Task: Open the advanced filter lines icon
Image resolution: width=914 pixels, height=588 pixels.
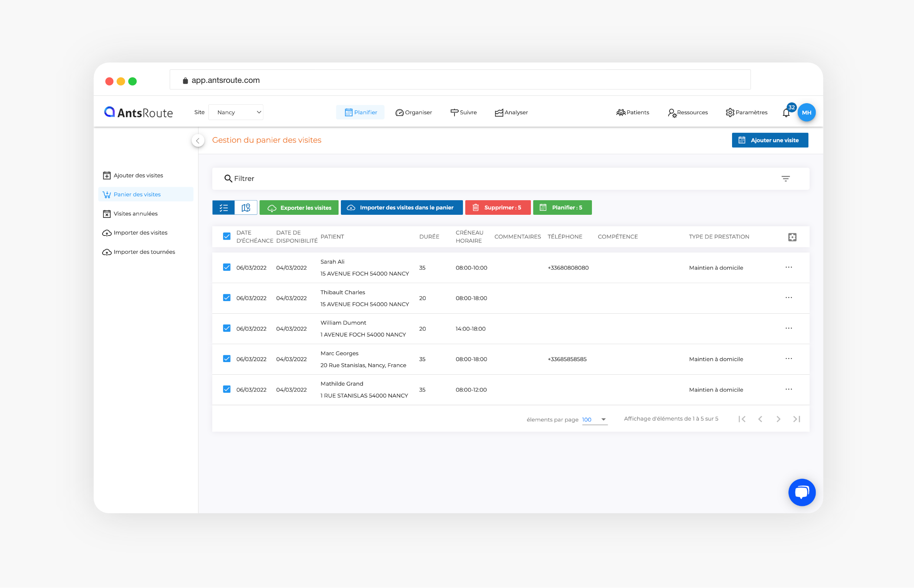Action: (785, 179)
